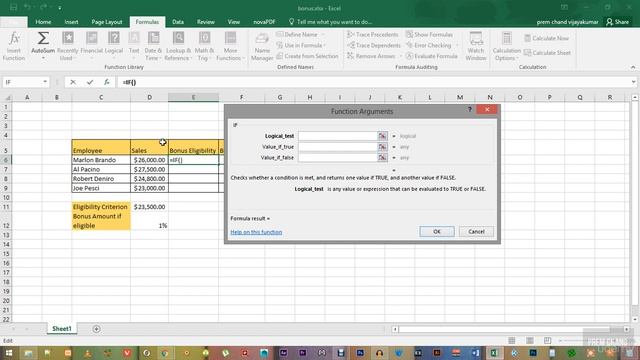Open the Windows Start menu
This screenshot has height=360, width=640.
[9, 353]
